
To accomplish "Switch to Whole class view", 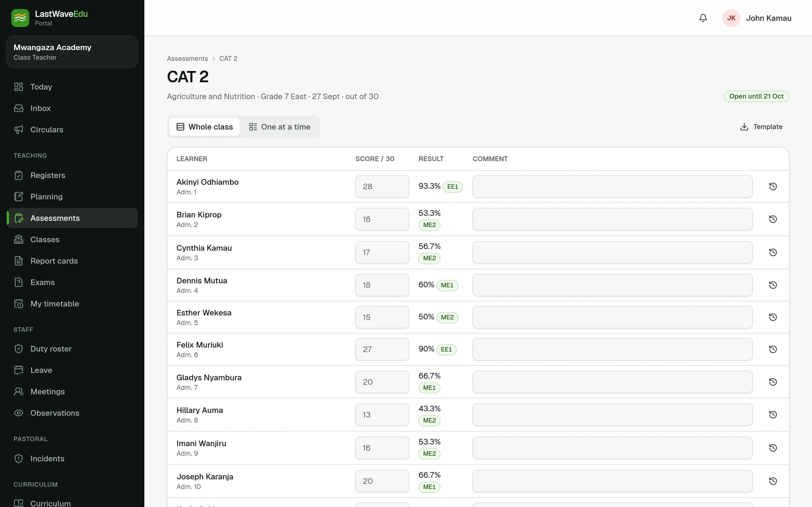I will (204, 127).
